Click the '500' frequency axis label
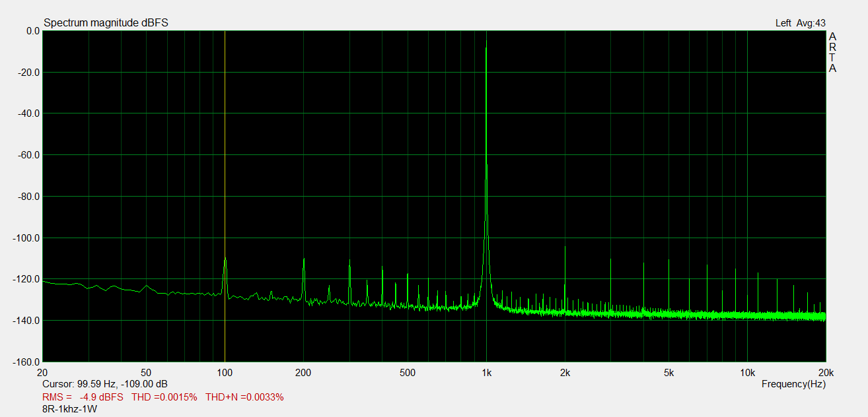This screenshot has height=417, width=868. click(x=408, y=373)
